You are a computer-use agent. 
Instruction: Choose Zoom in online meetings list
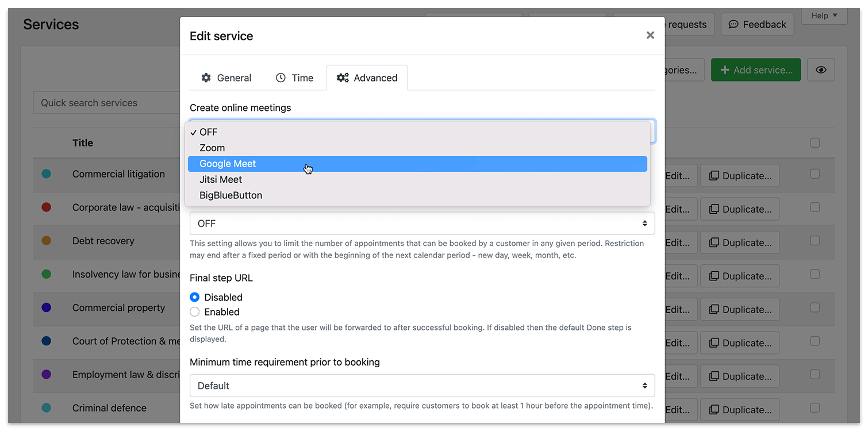417,148
